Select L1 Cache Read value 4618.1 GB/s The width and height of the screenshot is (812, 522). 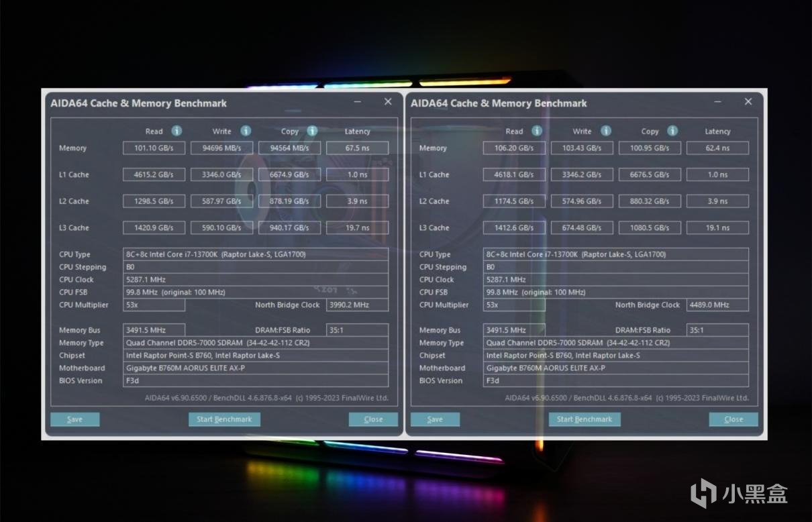(514, 174)
